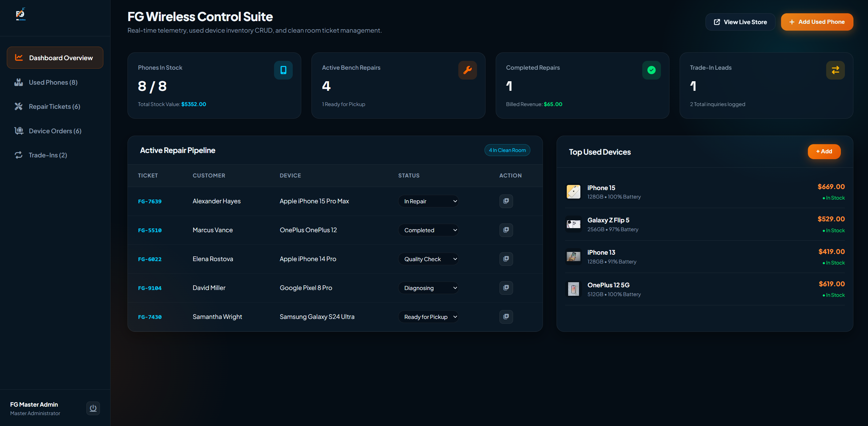Click ticket number FG-7639

(x=150, y=202)
